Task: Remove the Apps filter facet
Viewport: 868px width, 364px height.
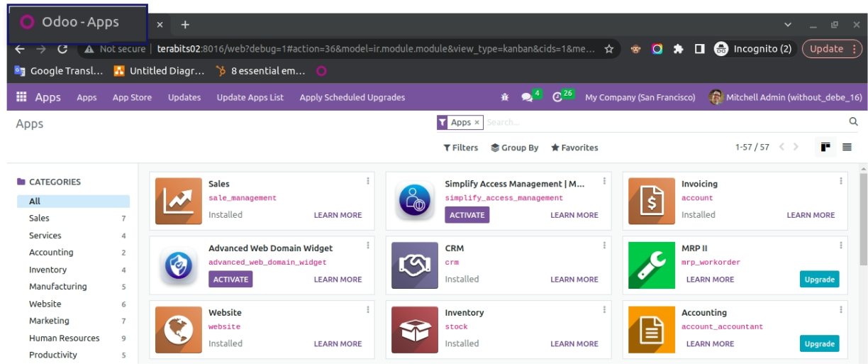Action: click(477, 122)
